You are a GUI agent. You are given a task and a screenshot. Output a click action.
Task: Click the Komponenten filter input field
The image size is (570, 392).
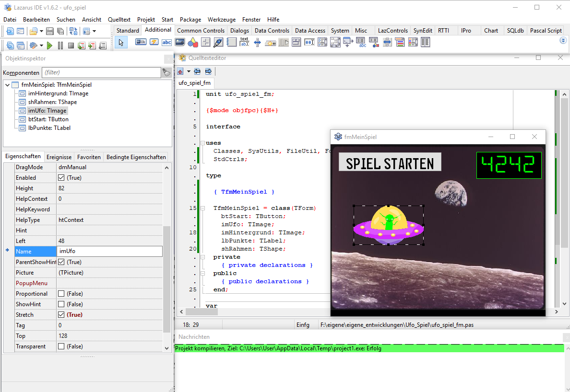pos(101,72)
